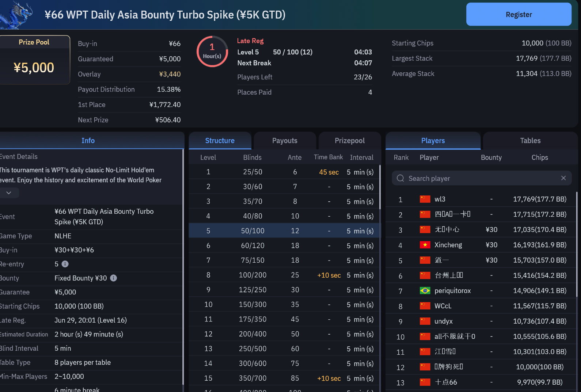Expand the event description chevron
Screen dimensions: 581x392
(x=9, y=193)
